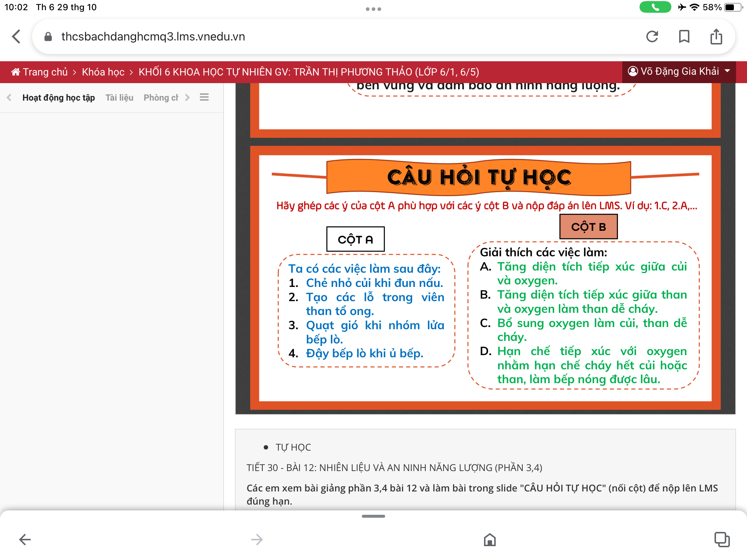The width and height of the screenshot is (747, 560).
Task: Tap the bottom sheet drag handle
Action: [373, 516]
